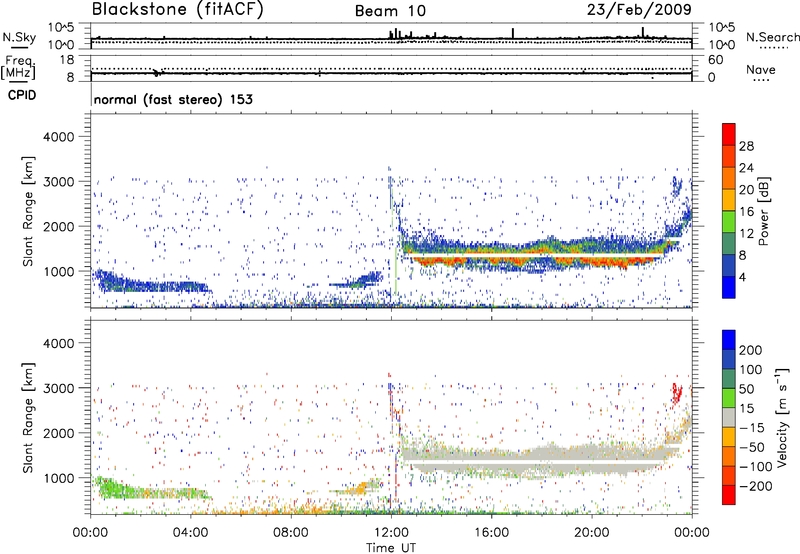800x554 pixels.
Task: Click the 20:00 time tick label
Action: 591,533
